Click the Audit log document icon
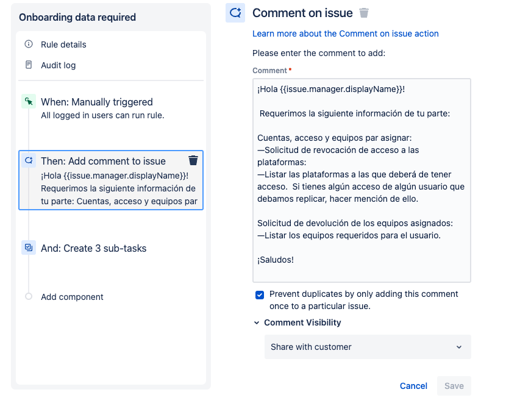The image size is (506, 420). click(29, 65)
